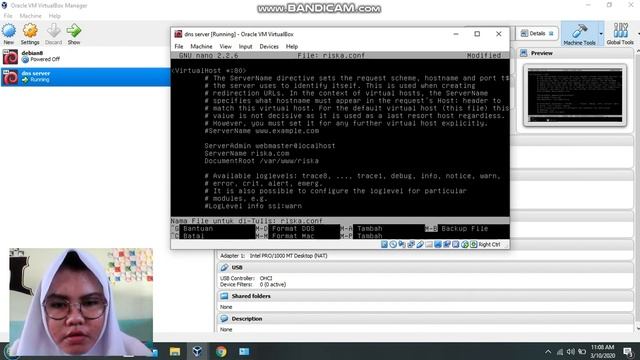Image resolution: width=640 pixels, height=360 pixels.
Task: Open blue window app icon in taskbar
Action: (244, 351)
